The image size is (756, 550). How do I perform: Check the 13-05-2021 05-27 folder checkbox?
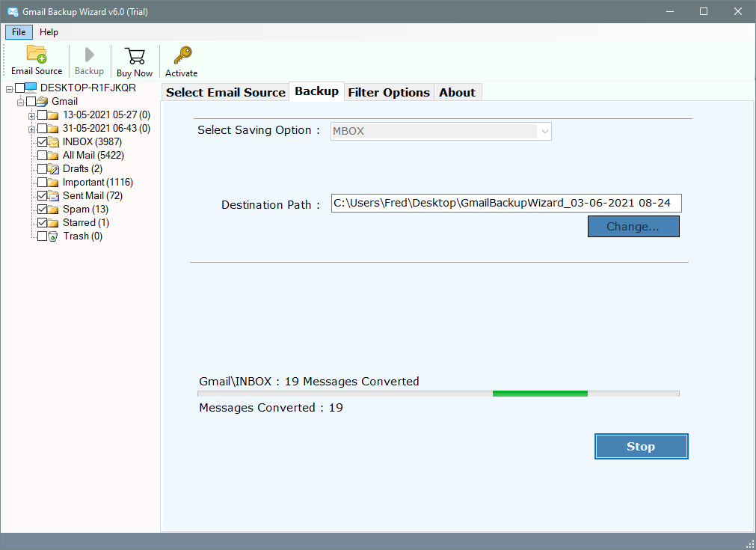click(x=42, y=114)
